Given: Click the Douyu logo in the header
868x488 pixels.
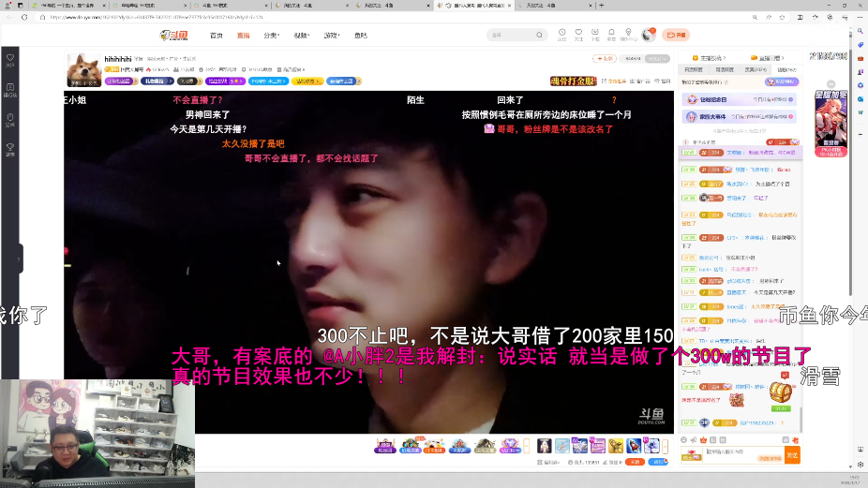Looking at the screenshot, I should [174, 36].
